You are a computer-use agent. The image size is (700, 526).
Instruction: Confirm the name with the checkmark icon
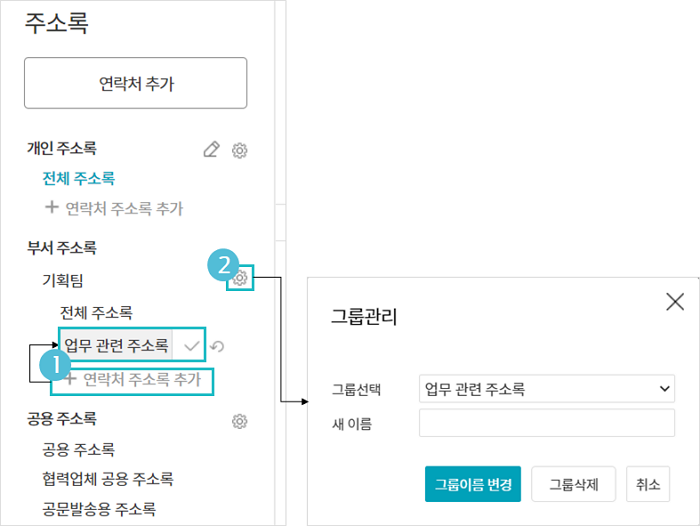(193, 346)
